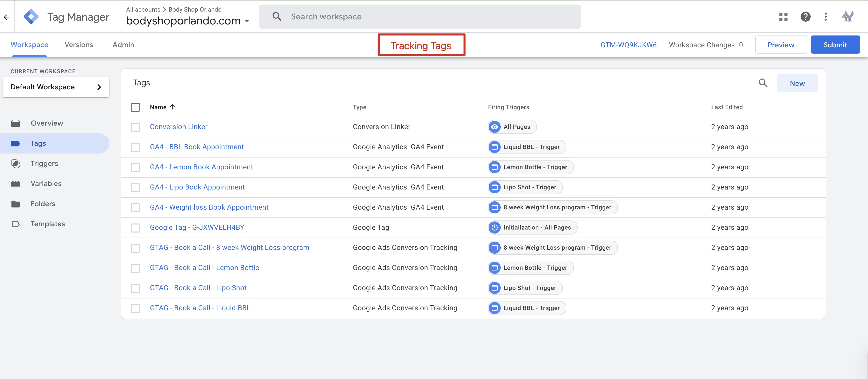Switch to the Admin tab

(x=123, y=45)
